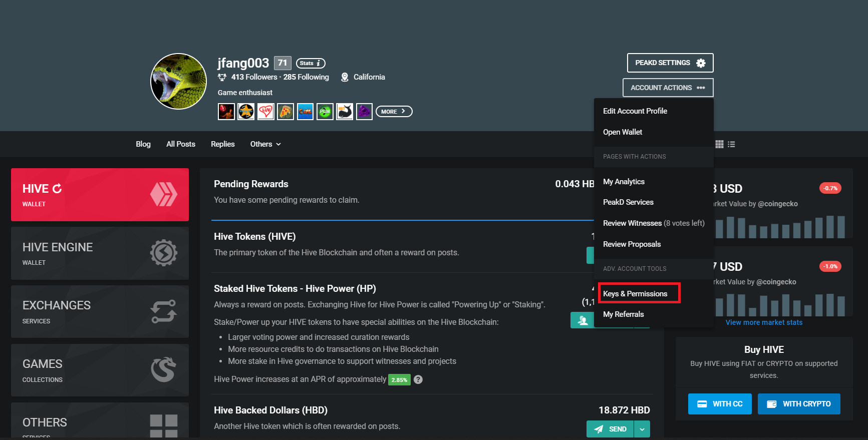The height and width of the screenshot is (440, 868).
Task: Switch to the Blog tab
Action: pyautogui.click(x=143, y=144)
